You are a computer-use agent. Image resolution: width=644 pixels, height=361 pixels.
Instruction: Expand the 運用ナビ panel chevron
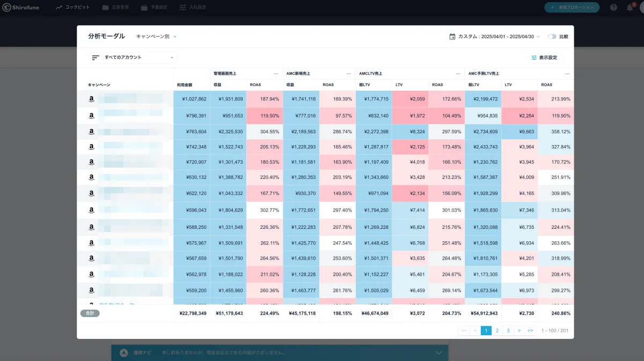[439, 352]
